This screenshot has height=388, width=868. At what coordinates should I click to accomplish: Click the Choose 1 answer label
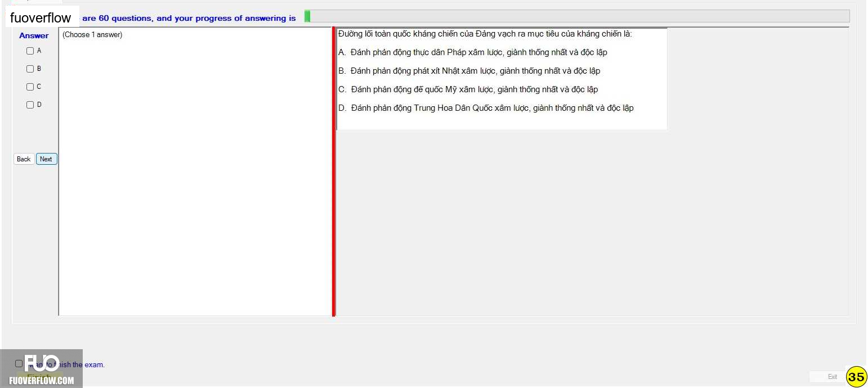point(92,35)
